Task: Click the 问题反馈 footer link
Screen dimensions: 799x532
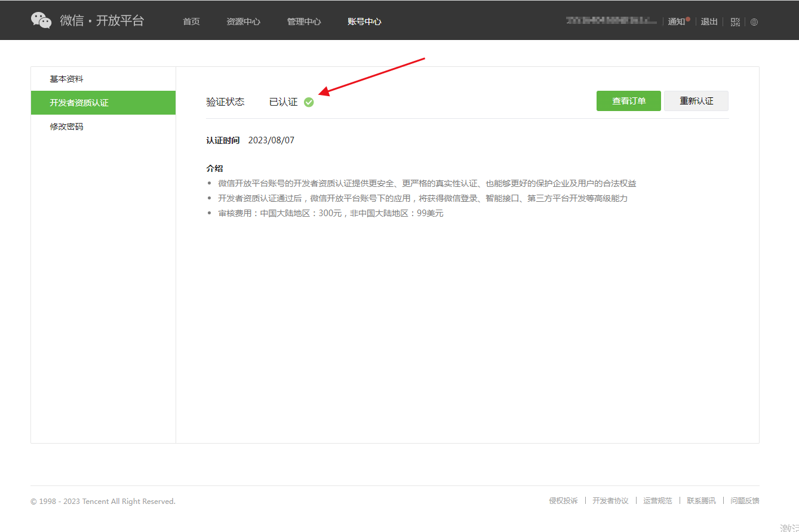Action: point(745,501)
